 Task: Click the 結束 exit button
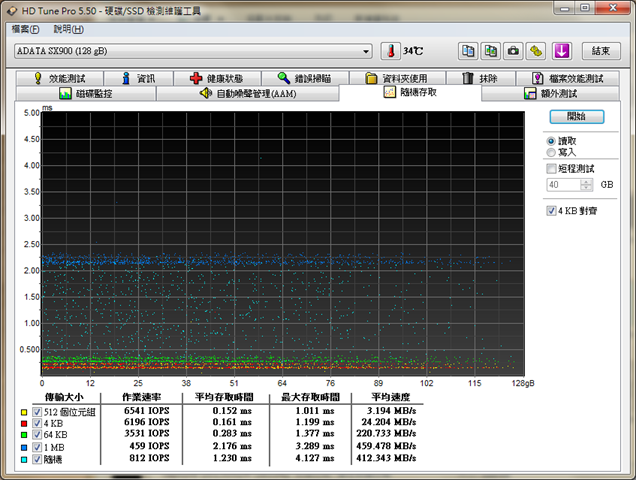point(600,51)
